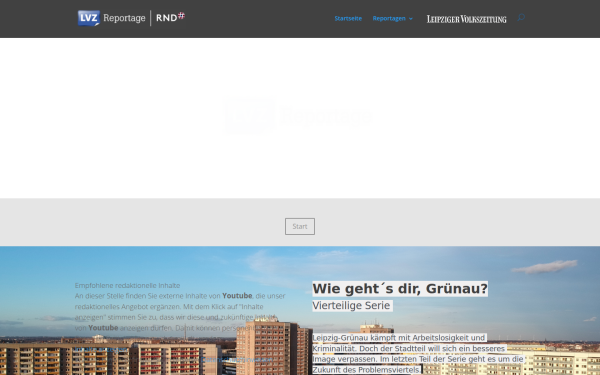Open the search magnifier icon in header
Viewport: 600px width, 375px height.
click(x=521, y=18)
